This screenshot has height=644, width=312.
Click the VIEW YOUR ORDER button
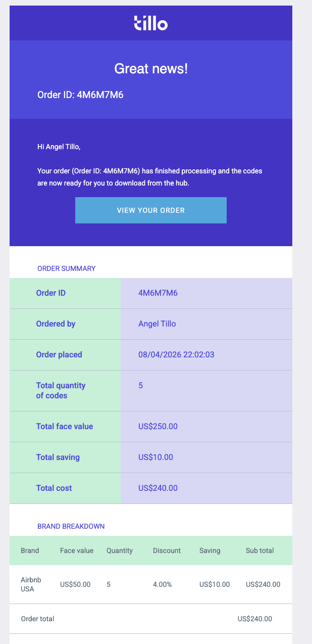(150, 210)
